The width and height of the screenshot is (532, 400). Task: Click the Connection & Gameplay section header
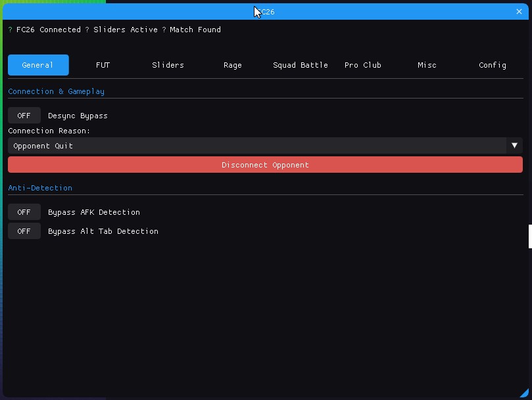(x=56, y=91)
